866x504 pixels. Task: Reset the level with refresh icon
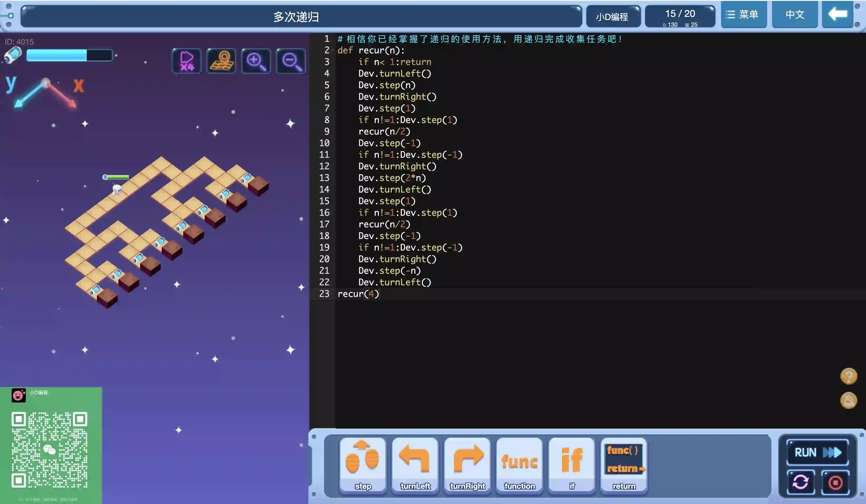(x=801, y=482)
